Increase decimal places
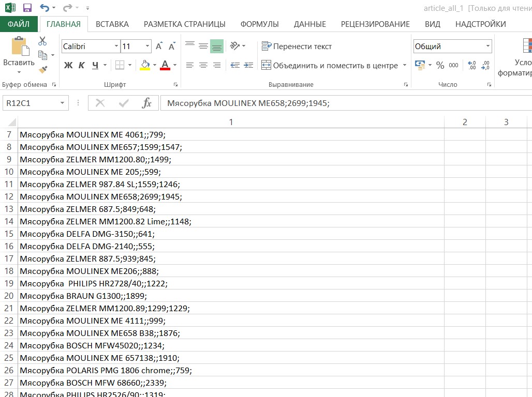Image resolution: width=532 pixels, height=397 pixels. pyautogui.click(x=472, y=65)
